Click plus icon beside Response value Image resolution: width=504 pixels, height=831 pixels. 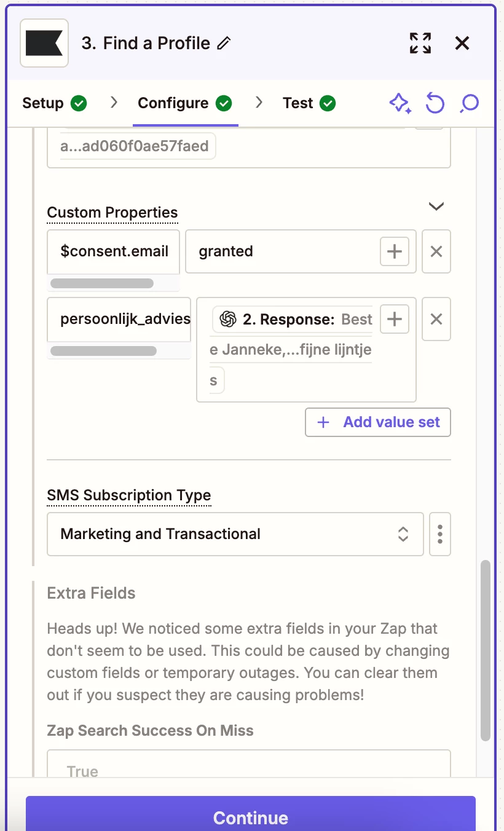(395, 319)
